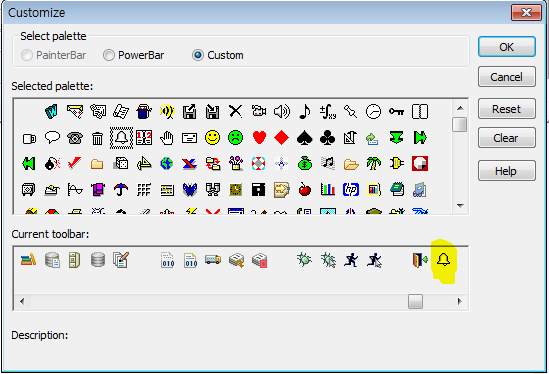Select the red heart icon
The height and width of the screenshot is (374, 549).
pyautogui.click(x=259, y=138)
